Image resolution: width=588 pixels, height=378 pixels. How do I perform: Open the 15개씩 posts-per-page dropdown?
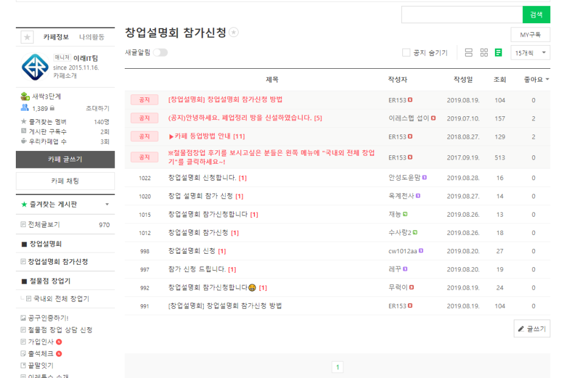[530, 53]
